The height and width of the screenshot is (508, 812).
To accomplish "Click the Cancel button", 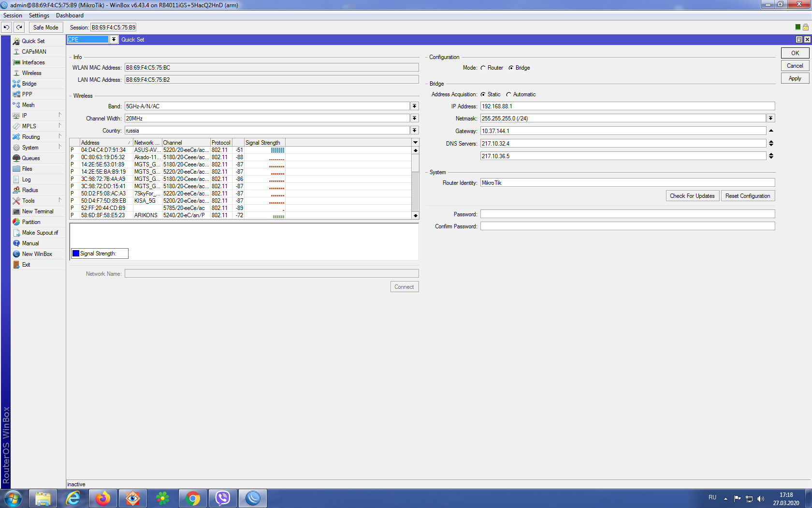I will pyautogui.click(x=795, y=66).
